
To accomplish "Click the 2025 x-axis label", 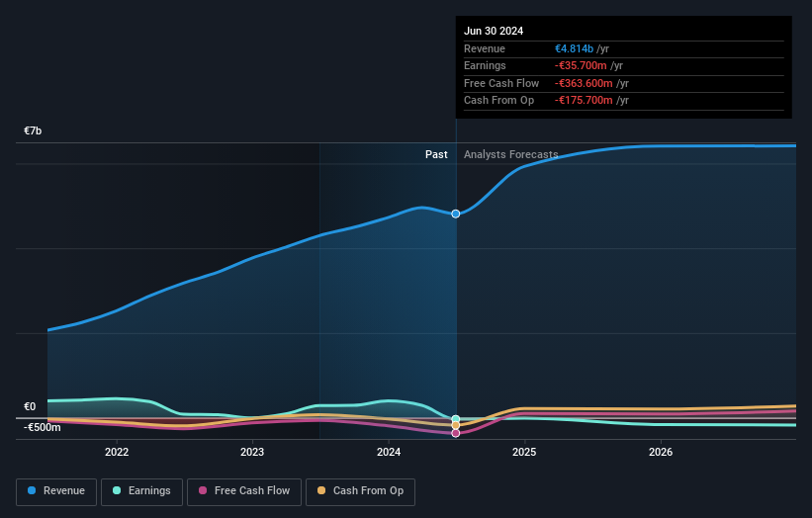I will [x=524, y=452].
